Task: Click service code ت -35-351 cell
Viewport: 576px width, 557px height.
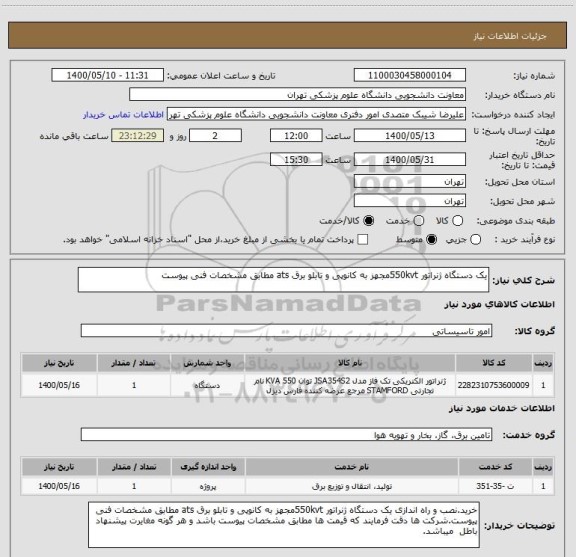Action: [495, 486]
